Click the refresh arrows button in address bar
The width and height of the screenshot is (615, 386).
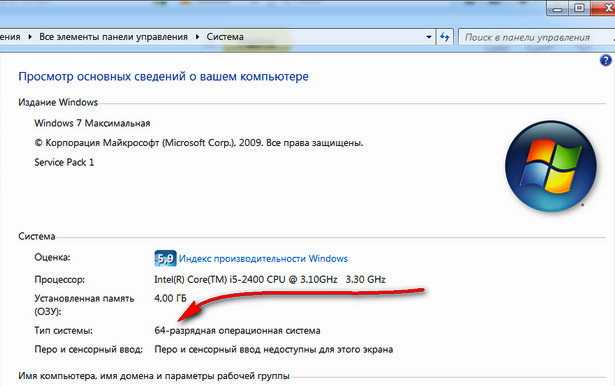tap(444, 37)
